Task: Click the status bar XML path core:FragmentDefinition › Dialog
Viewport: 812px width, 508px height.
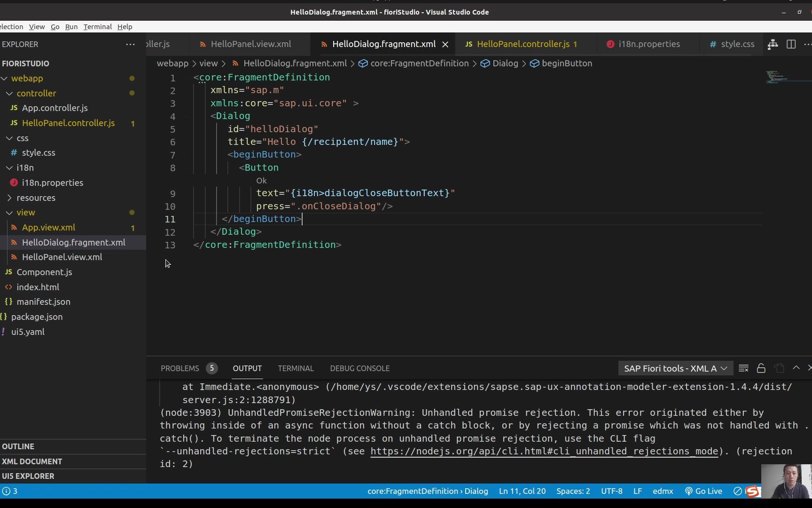Action: (x=428, y=491)
